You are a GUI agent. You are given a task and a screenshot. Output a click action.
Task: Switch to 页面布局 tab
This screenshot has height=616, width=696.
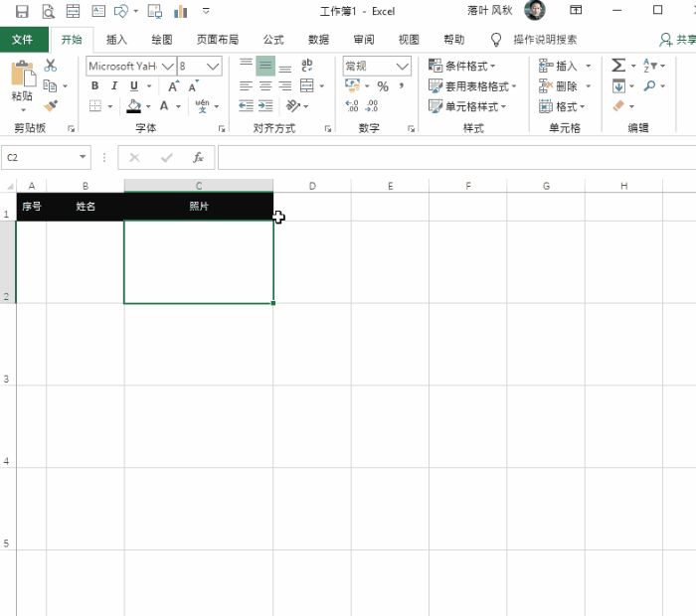[x=218, y=40]
